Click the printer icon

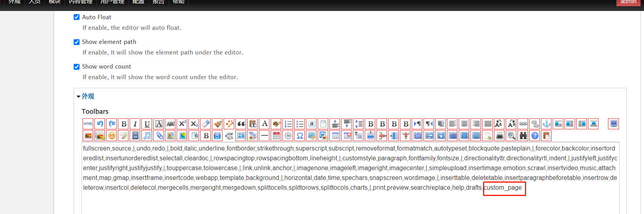499,136
